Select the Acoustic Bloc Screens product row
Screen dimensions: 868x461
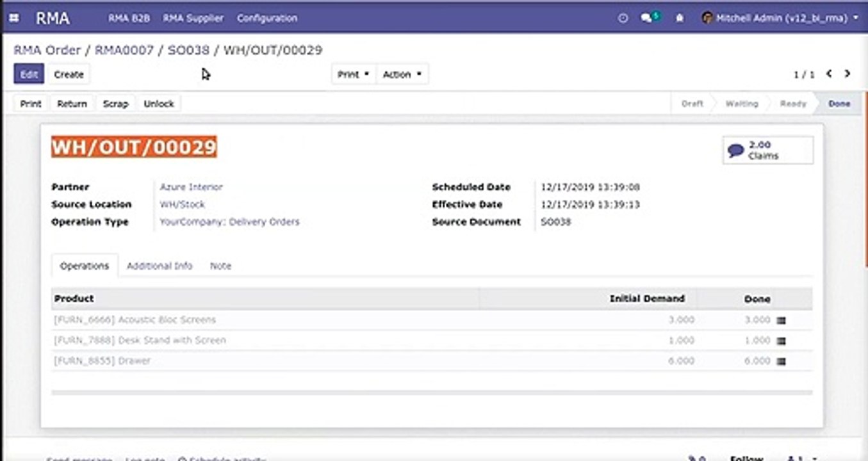pyautogui.click(x=432, y=320)
